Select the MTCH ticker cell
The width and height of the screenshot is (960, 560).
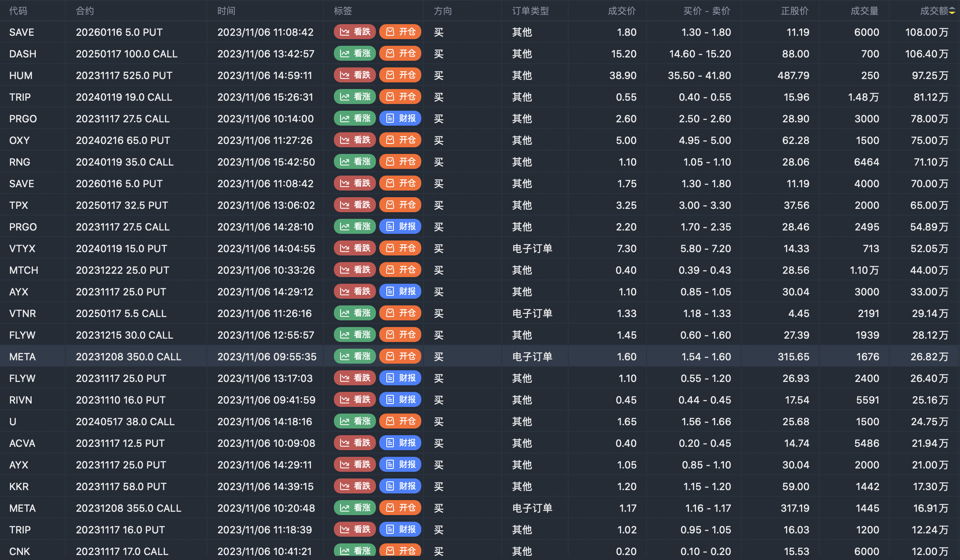click(24, 270)
